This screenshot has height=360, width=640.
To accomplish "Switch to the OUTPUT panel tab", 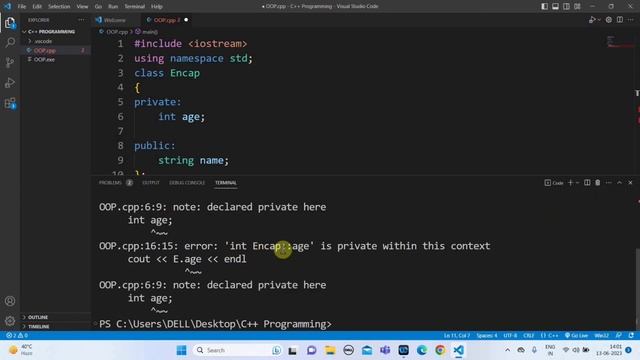I will [x=151, y=182].
